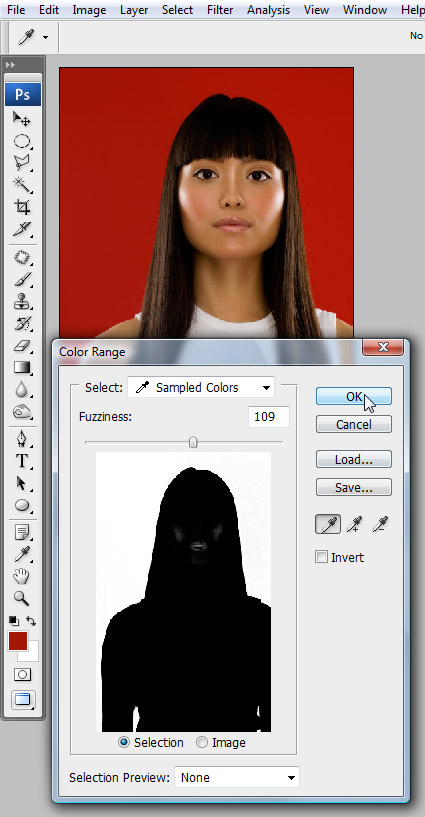This screenshot has height=817, width=425.
Task: Open the Select Sampled Colors dropdown
Action: click(201, 388)
